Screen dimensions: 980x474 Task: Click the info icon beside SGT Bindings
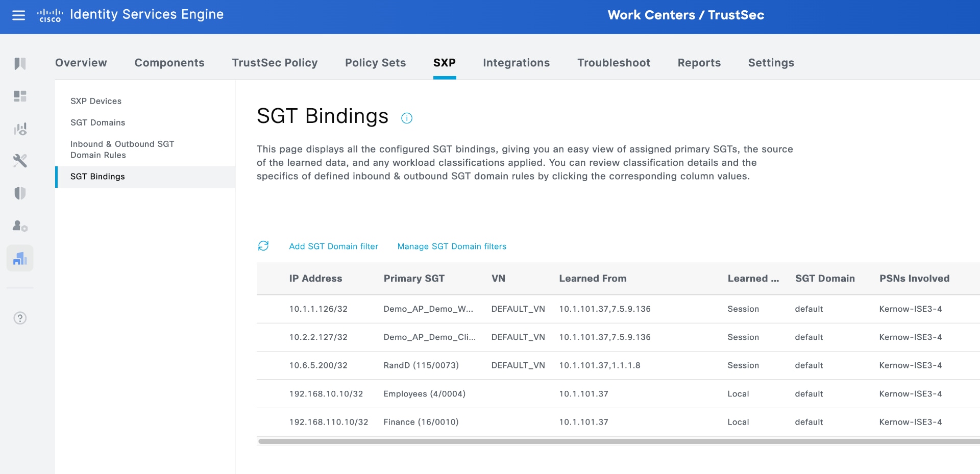pos(407,118)
